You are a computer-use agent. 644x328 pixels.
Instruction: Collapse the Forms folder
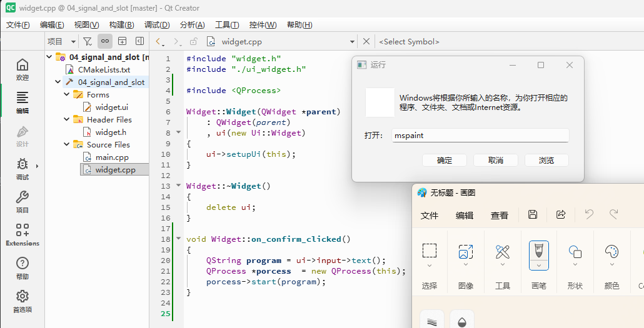(66, 94)
